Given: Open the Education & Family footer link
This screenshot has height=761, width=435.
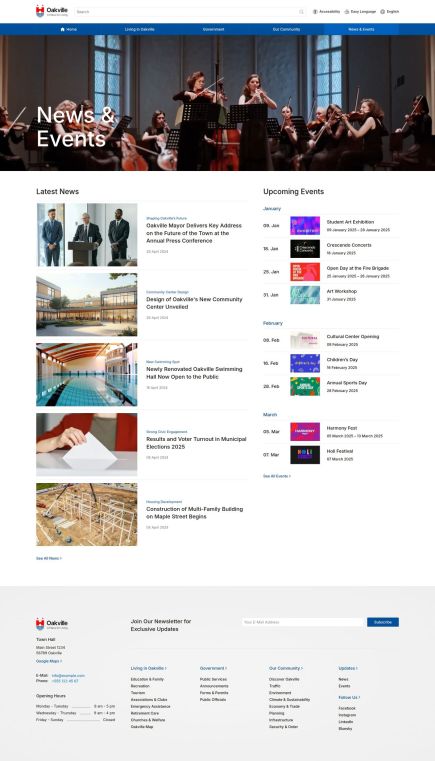Looking at the screenshot, I should tap(147, 679).
